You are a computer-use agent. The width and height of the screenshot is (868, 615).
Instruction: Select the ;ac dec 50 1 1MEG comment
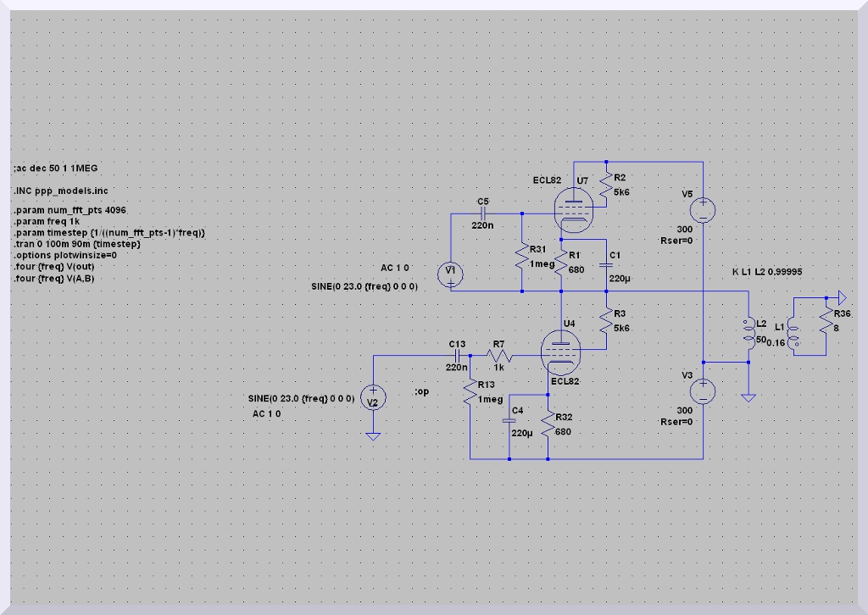[x=55, y=169]
